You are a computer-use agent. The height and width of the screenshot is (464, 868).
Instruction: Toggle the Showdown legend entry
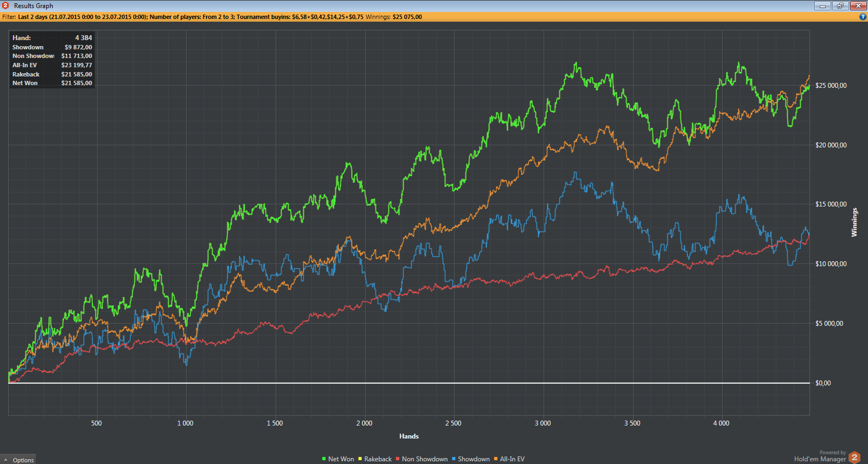(x=474, y=459)
